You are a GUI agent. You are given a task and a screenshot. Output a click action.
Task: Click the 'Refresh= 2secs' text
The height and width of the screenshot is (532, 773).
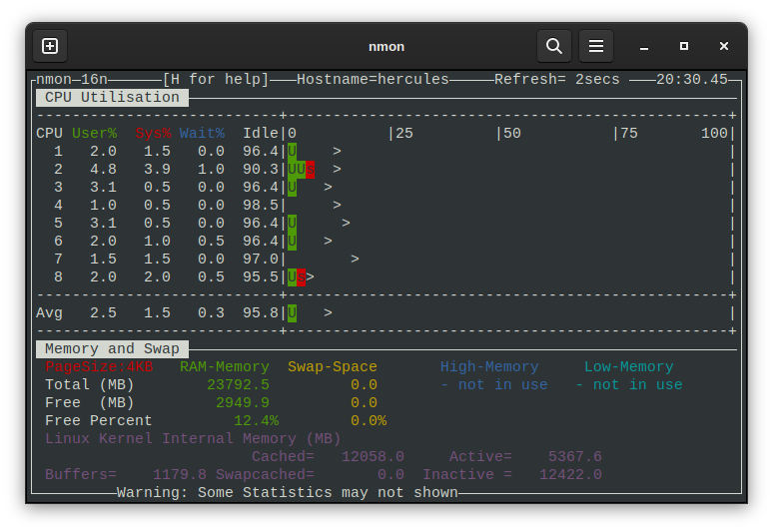(x=556, y=79)
